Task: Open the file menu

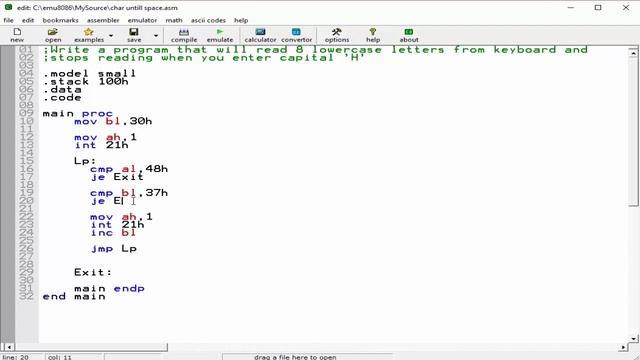Action: (x=8, y=20)
